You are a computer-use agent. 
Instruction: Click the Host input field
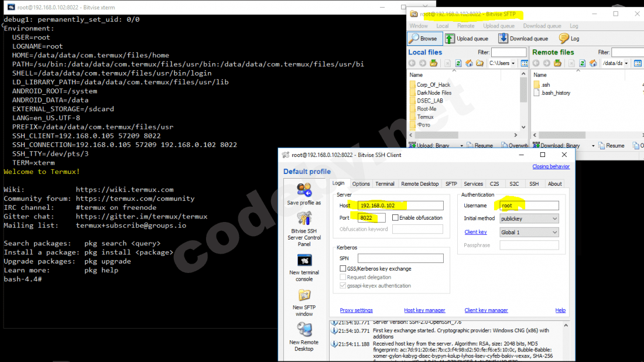pyautogui.click(x=400, y=206)
